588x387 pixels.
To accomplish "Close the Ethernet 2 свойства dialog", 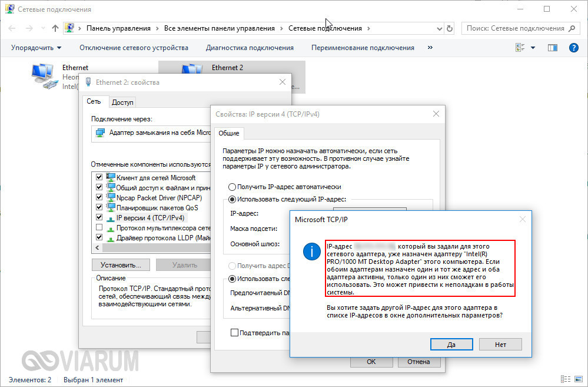I will [283, 82].
